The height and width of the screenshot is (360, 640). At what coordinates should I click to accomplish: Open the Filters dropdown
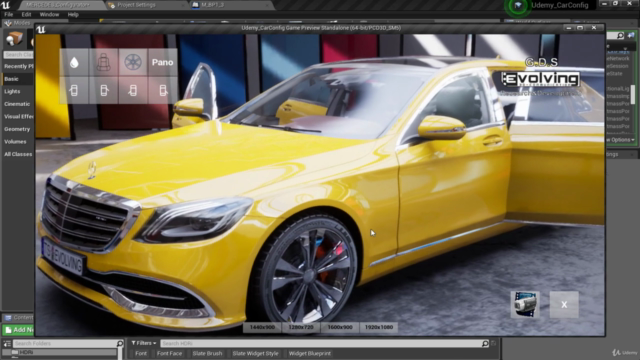click(144, 343)
